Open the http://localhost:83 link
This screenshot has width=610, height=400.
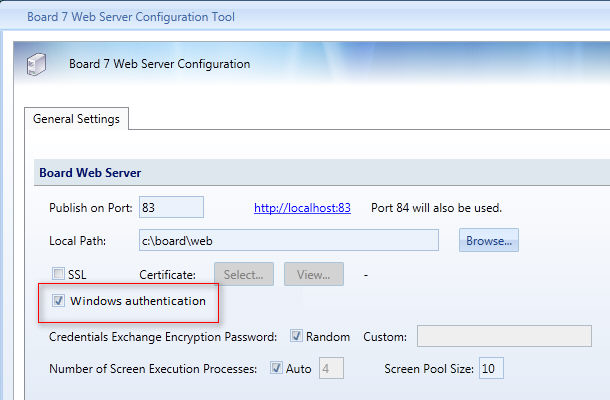(302, 208)
